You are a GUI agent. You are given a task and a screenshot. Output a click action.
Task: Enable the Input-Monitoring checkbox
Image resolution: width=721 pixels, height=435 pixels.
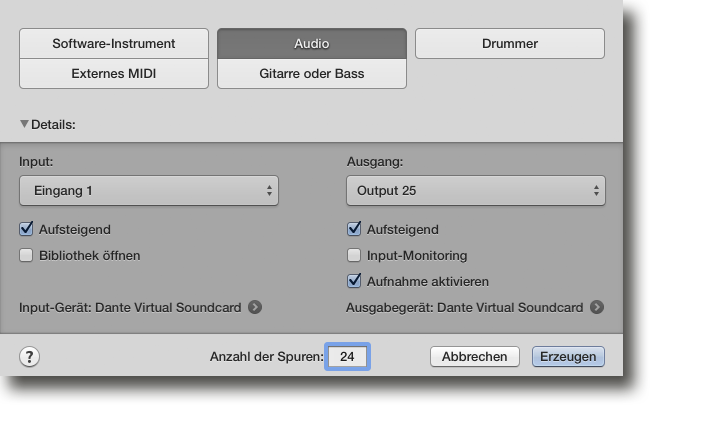pyautogui.click(x=354, y=255)
